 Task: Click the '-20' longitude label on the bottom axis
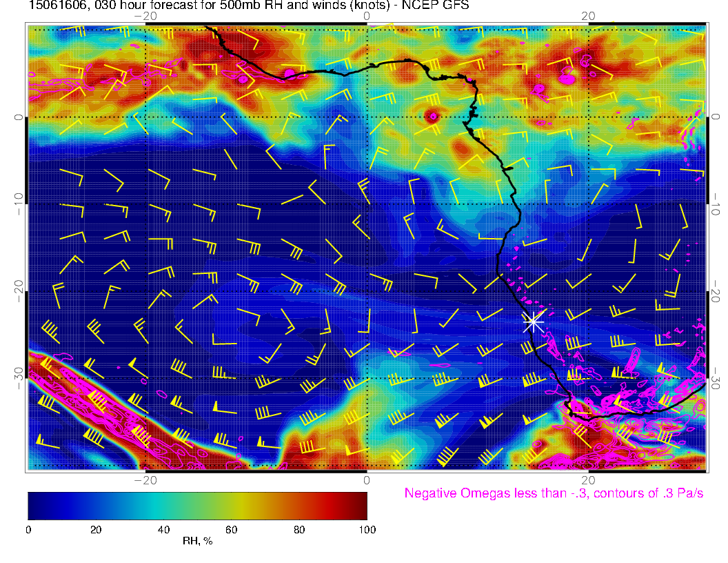[145, 480]
